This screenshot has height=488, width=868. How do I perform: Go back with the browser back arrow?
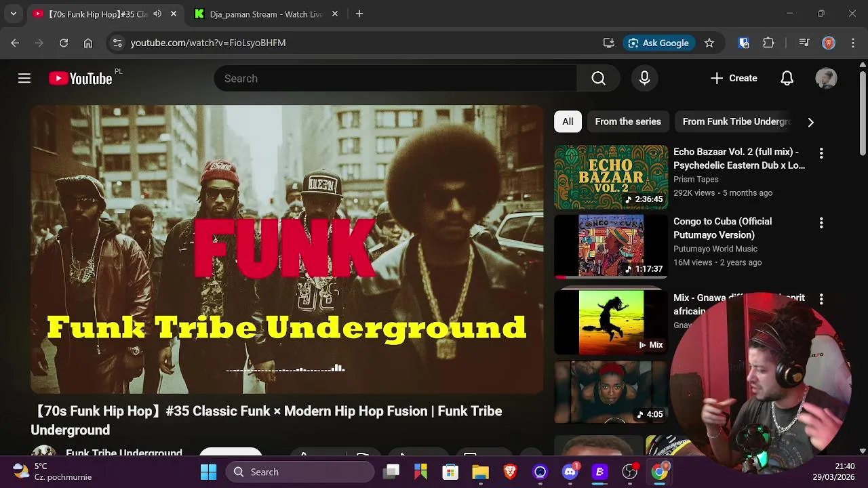pos(15,43)
